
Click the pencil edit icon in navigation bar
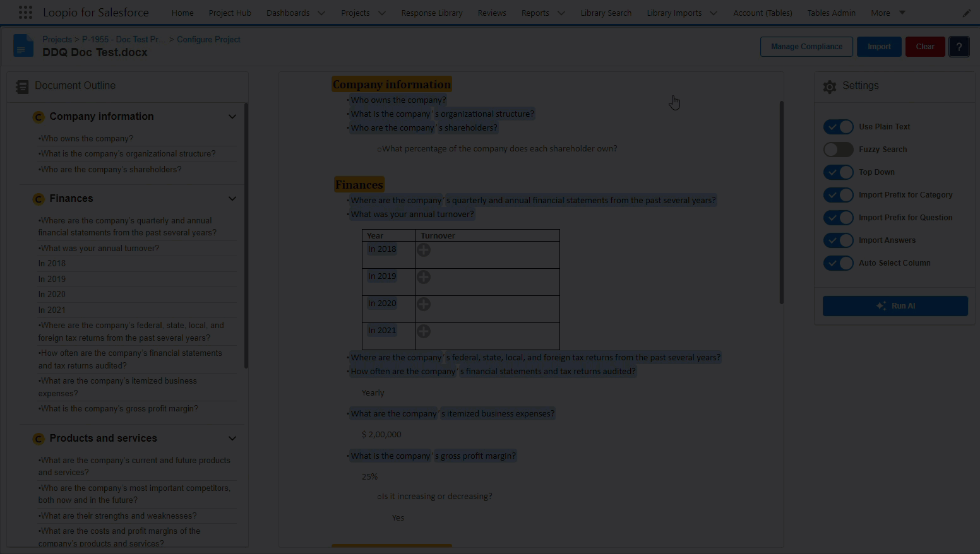966,13
